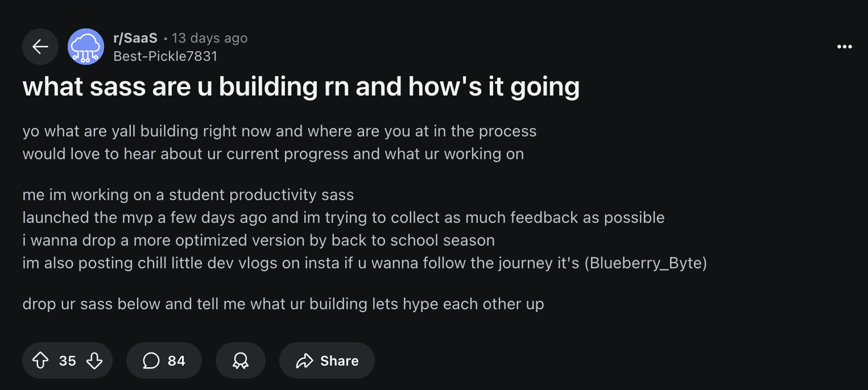Image resolution: width=868 pixels, height=390 pixels.
Task: Click the share arrow icon
Action: pos(305,360)
